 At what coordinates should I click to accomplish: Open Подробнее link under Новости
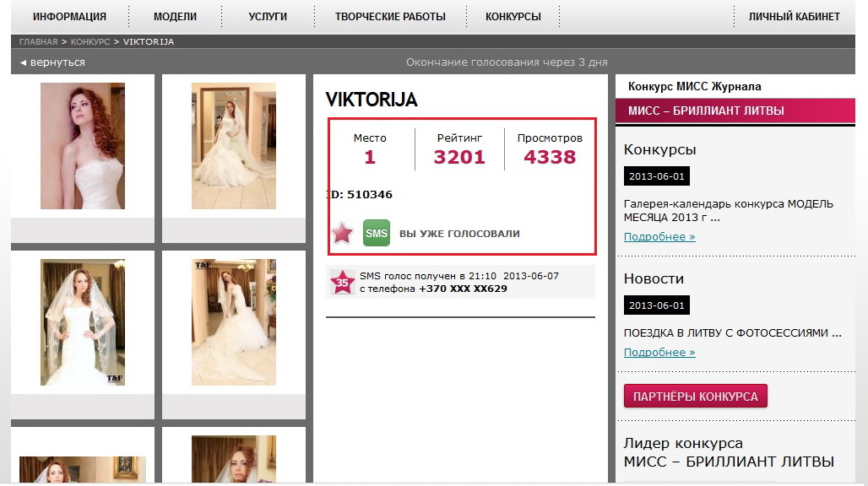click(659, 352)
